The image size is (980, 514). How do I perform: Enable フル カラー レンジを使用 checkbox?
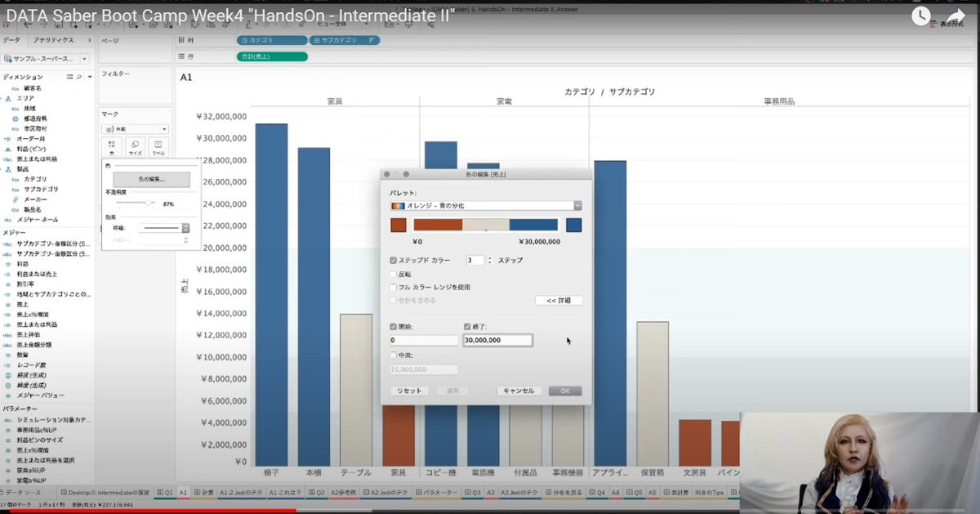(x=394, y=287)
